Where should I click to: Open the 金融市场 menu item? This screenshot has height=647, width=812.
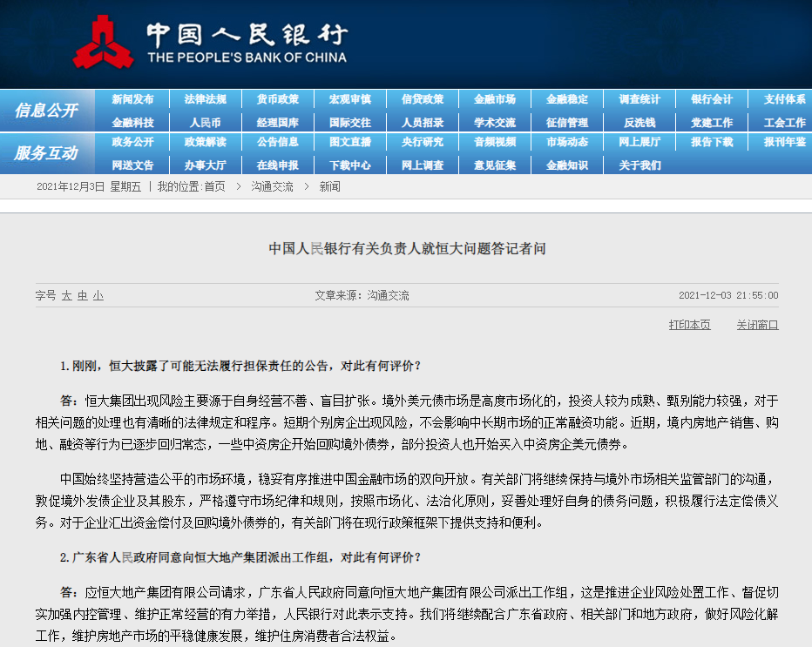(x=495, y=99)
